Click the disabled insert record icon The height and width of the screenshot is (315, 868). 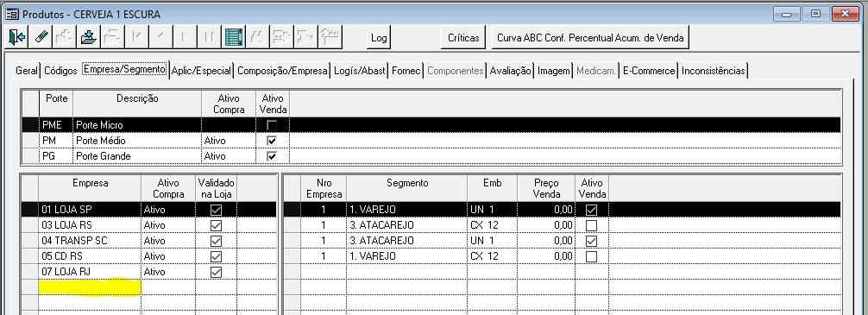(x=64, y=38)
